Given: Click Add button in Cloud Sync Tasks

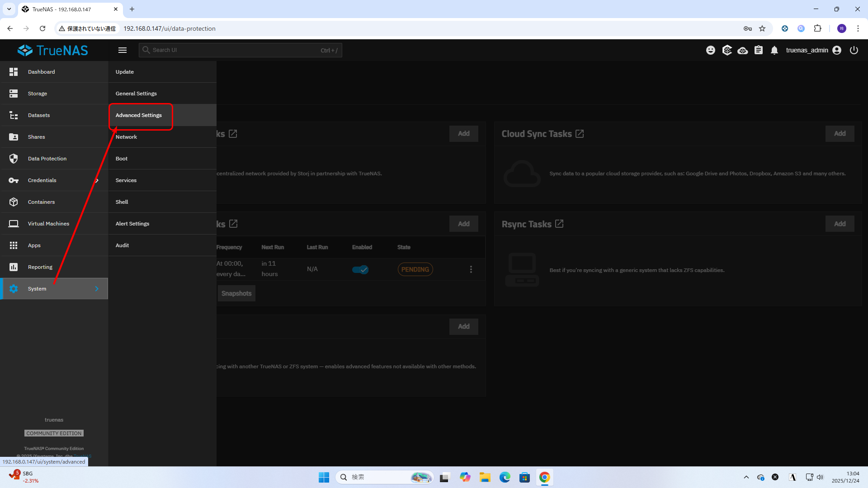Looking at the screenshot, I should click(x=840, y=134).
